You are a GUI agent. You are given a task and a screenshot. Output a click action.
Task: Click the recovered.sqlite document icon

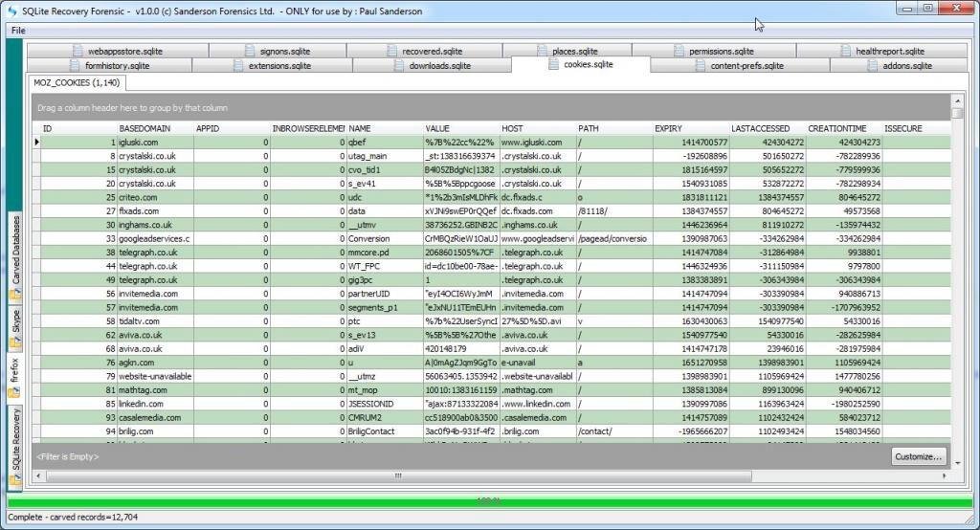tap(391, 51)
